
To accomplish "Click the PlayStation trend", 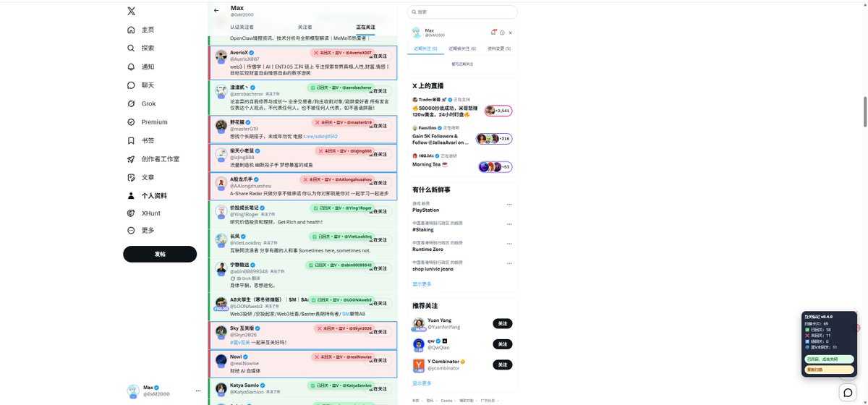I will [x=425, y=210].
